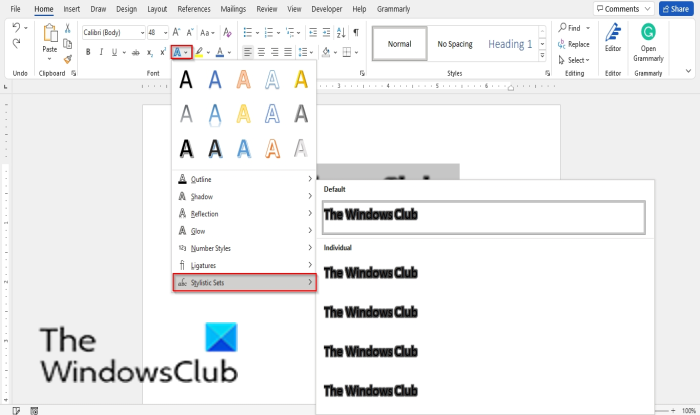Click the Paste clipboard icon

[50, 33]
